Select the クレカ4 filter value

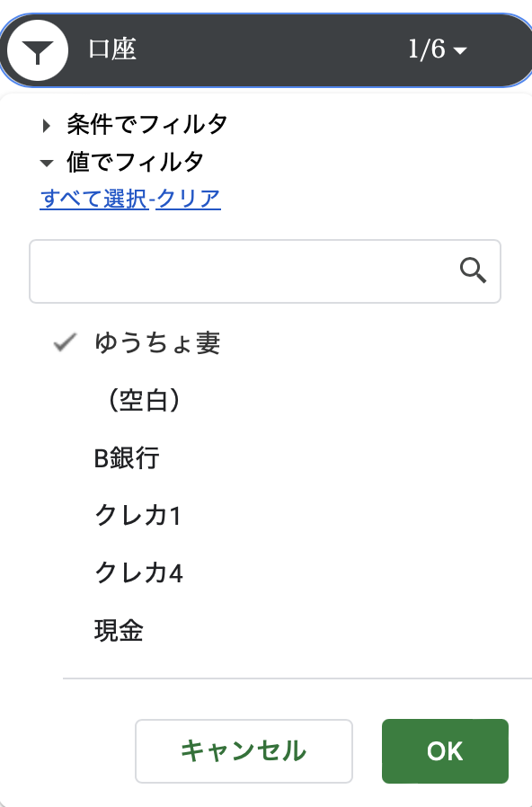(139, 572)
